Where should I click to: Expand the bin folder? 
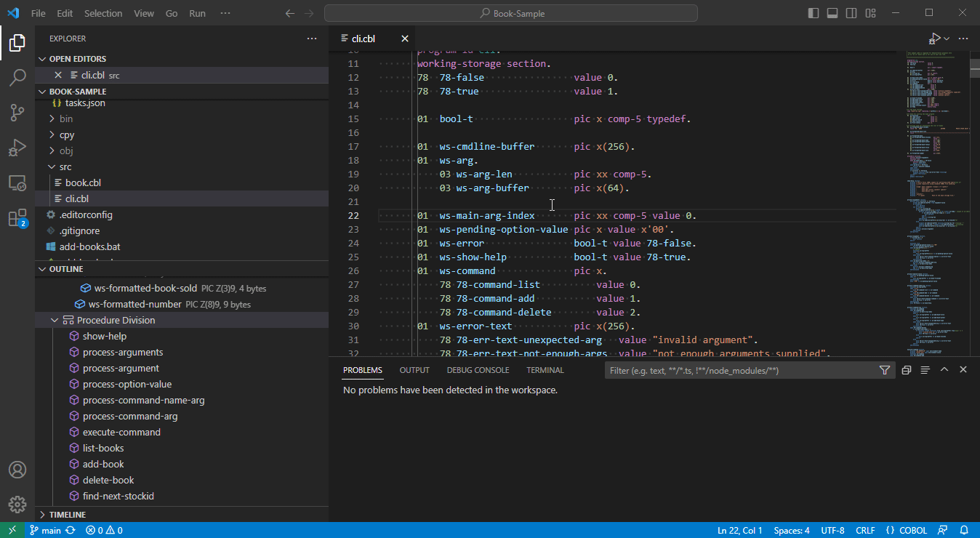click(52, 119)
